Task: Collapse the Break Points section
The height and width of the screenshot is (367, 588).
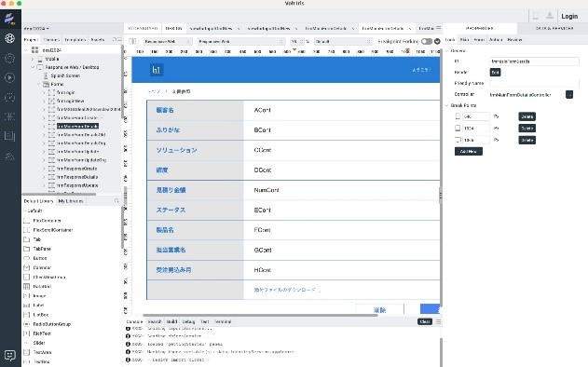Action: pyautogui.click(x=447, y=105)
